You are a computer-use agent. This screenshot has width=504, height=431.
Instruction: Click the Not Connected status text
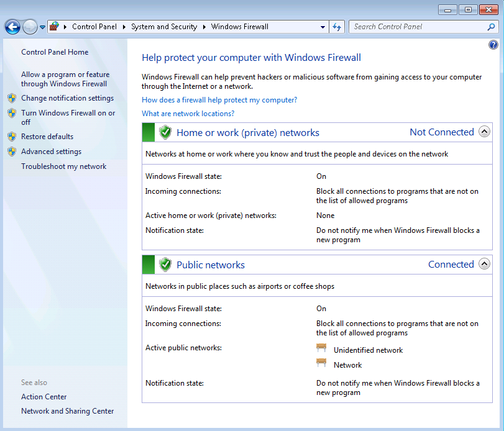[x=442, y=132]
